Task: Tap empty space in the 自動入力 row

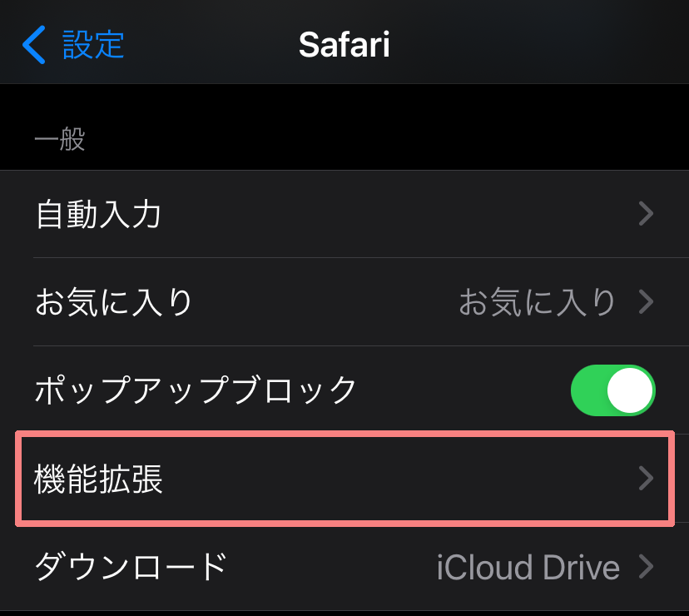Action: (x=391, y=215)
